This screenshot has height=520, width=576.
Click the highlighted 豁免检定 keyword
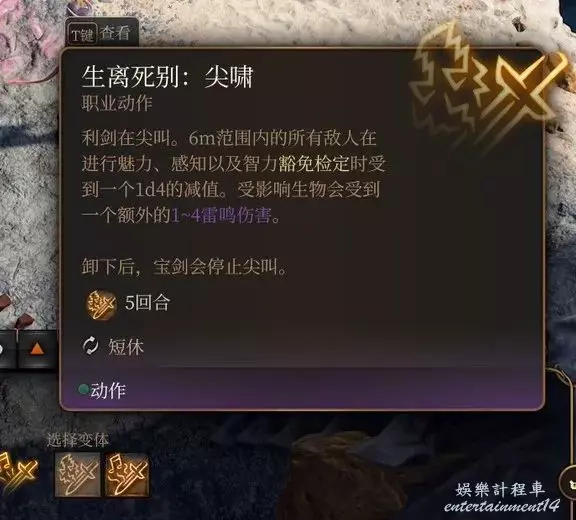pos(314,164)
